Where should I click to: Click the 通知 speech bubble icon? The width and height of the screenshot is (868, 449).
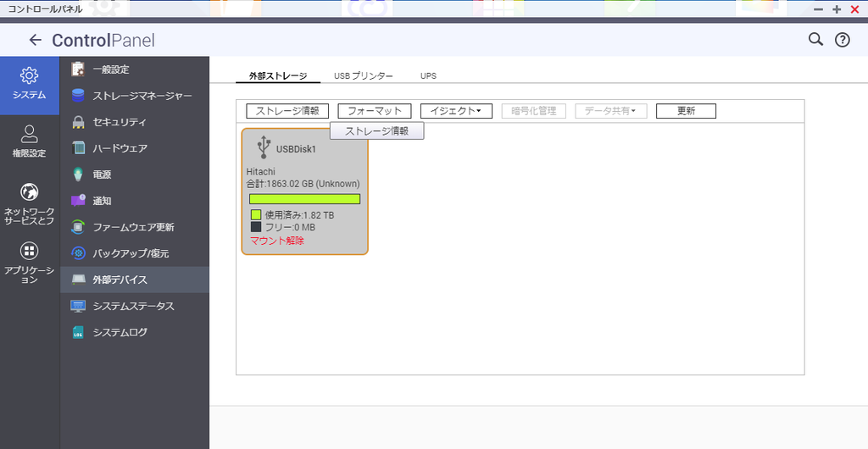(78, 201)
